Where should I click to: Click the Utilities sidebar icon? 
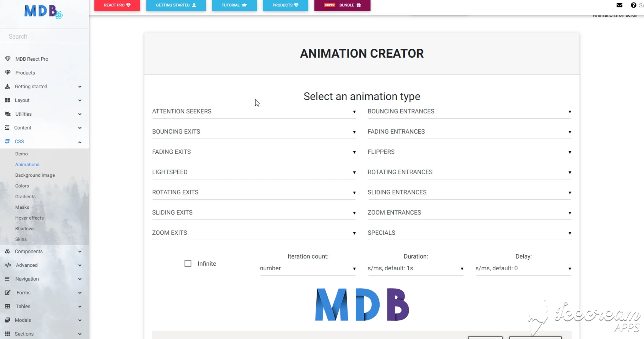pyautogui.click(x=8, y=114)
